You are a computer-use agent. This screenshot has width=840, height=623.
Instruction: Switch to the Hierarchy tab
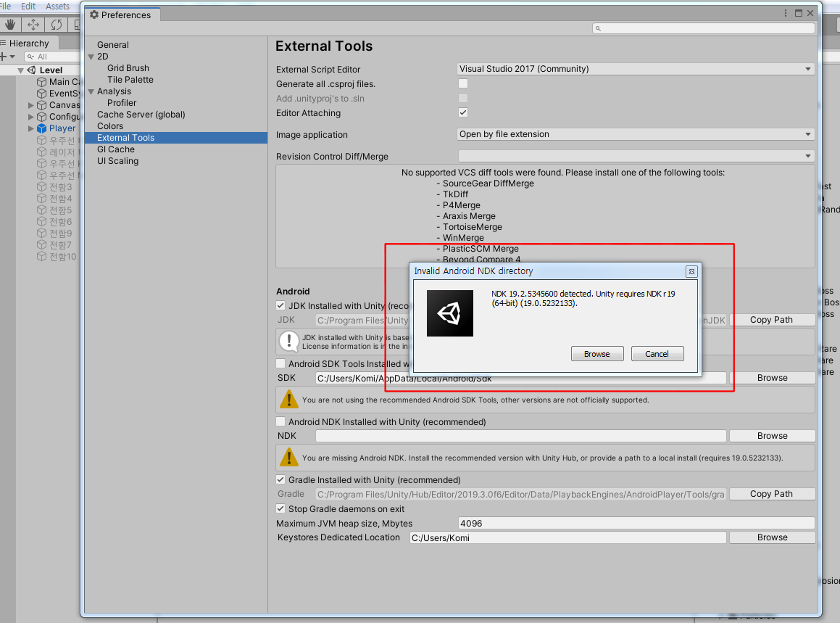point(29,43)
